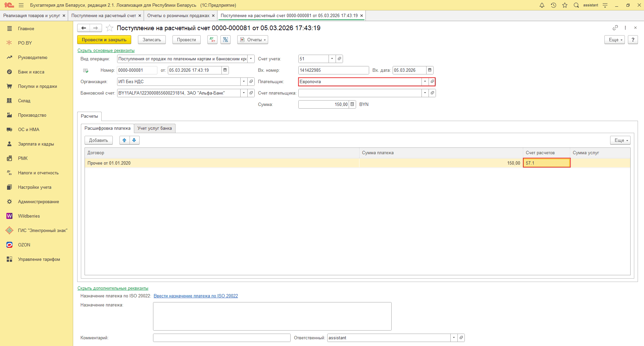Screen dimensions: 644x346
Task: Copy link to document icon
Action: (615, 28)
